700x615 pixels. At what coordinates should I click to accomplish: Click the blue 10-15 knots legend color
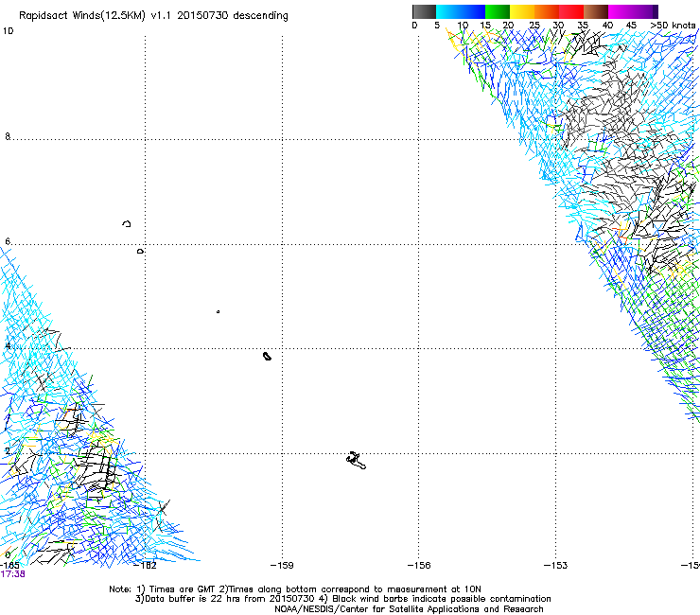[x=473, y=11]
